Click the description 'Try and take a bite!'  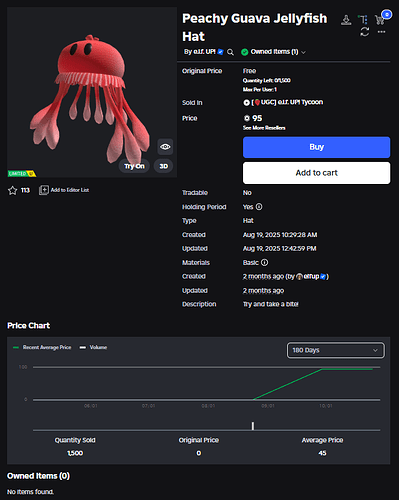tap(271, 304)
